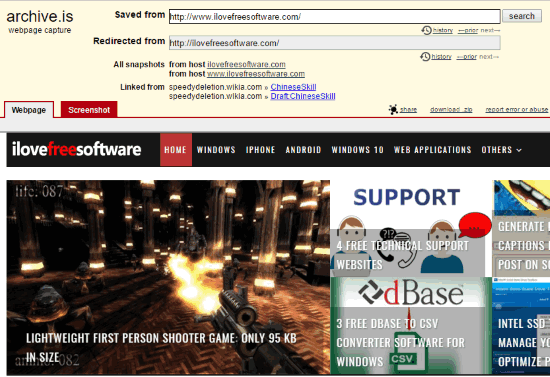Click clock icon beside Redirected from history
The width and height of the screenshot is (550, 377).
point(425,56)
